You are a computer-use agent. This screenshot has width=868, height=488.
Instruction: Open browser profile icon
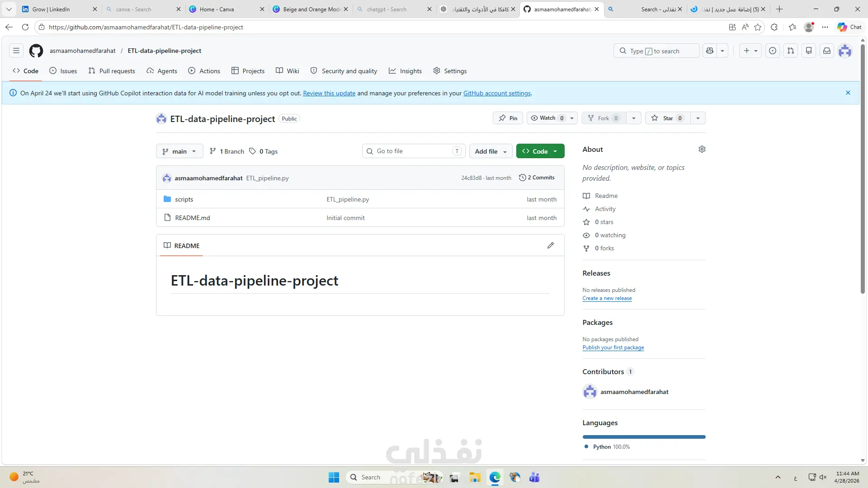click(x=809, y=27)
